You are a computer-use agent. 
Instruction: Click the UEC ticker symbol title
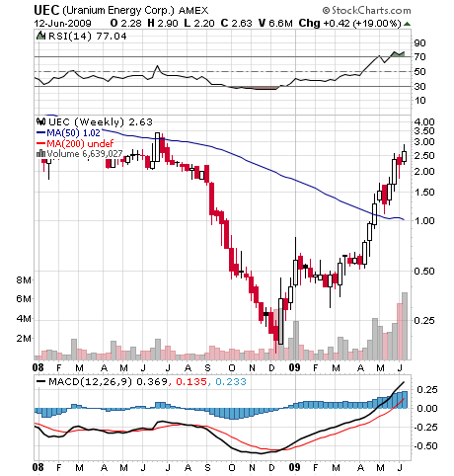point(46,10)
